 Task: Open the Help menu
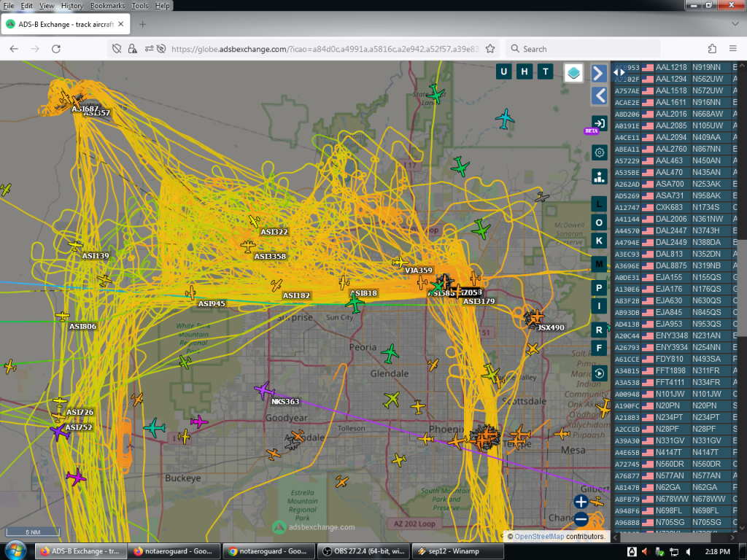(162, 6)
